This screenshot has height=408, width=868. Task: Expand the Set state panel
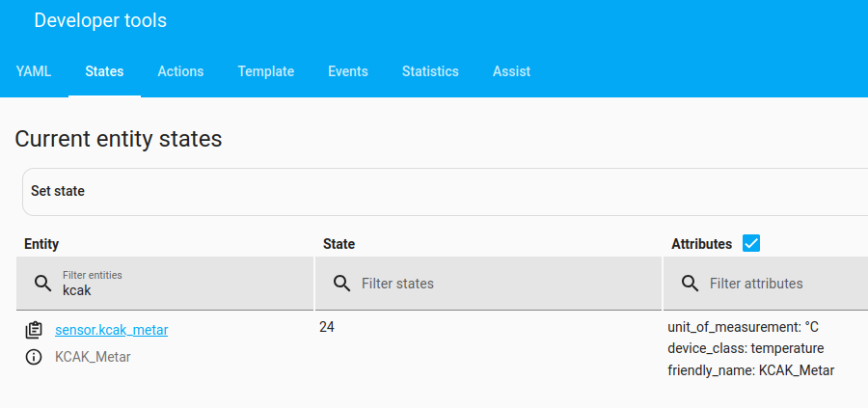[445, 192]
